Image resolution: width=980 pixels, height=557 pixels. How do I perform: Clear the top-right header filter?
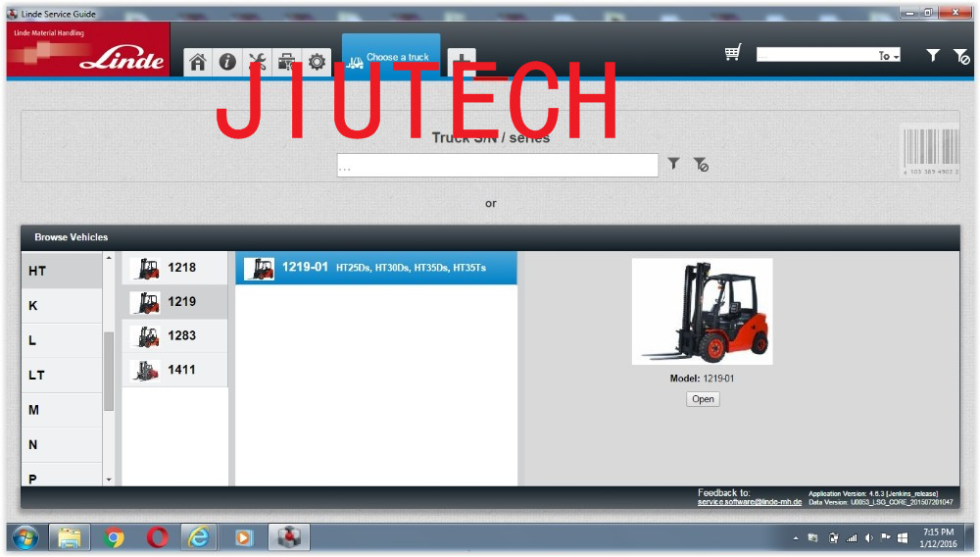pos(961,57)
